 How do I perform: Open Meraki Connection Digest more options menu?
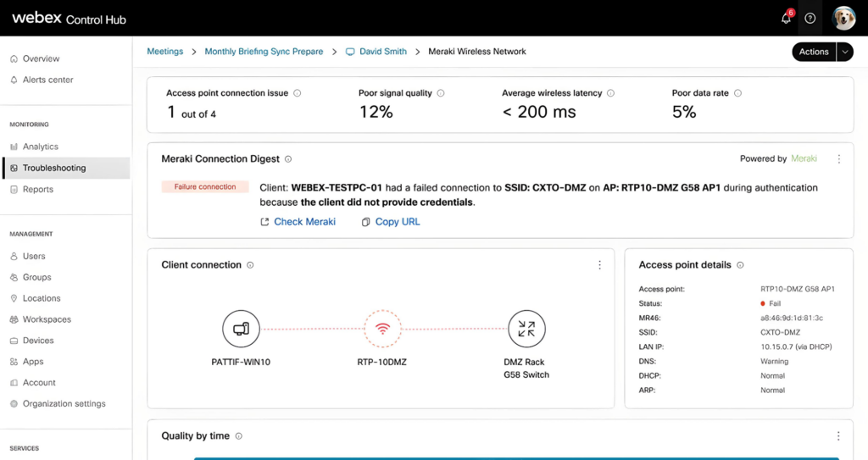[x=838, y=159]
